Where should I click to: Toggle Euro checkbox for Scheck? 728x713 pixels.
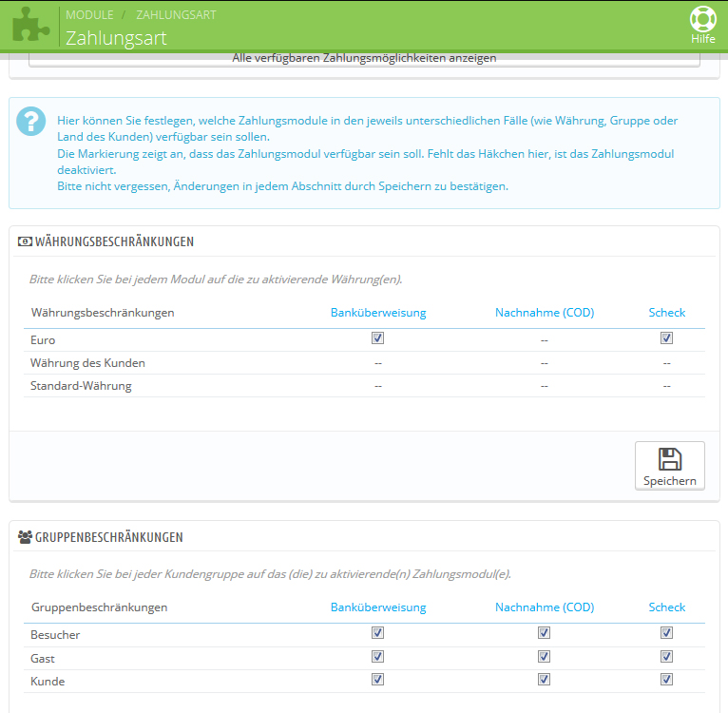(667, 338)
